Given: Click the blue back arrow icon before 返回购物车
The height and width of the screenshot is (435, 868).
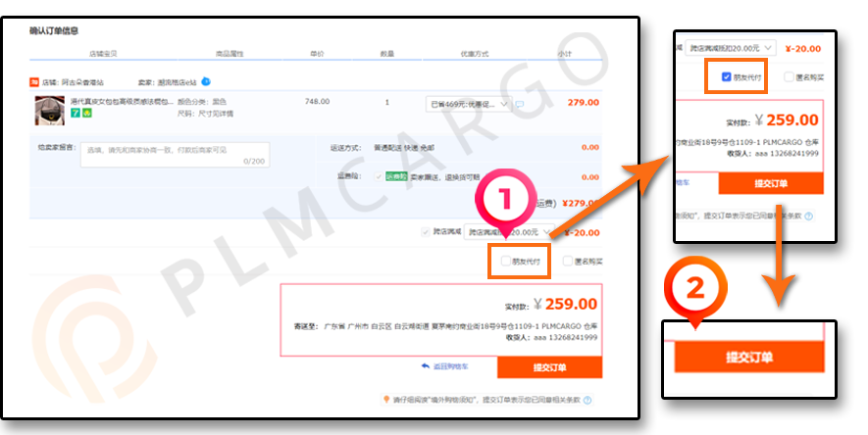Looking at the screenshot, I should click(425, 365).
